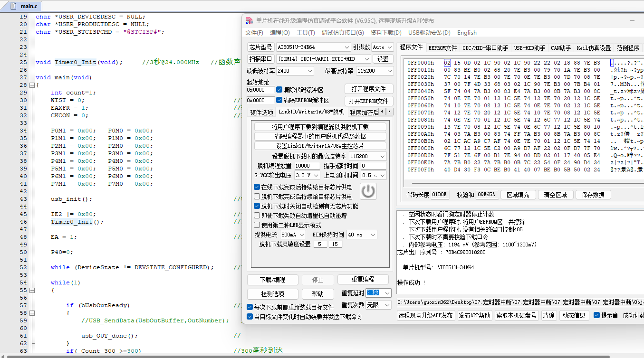644x358 pixels.
Task: Click the power toggle icon in offline settings
Action: click(368, 191)
